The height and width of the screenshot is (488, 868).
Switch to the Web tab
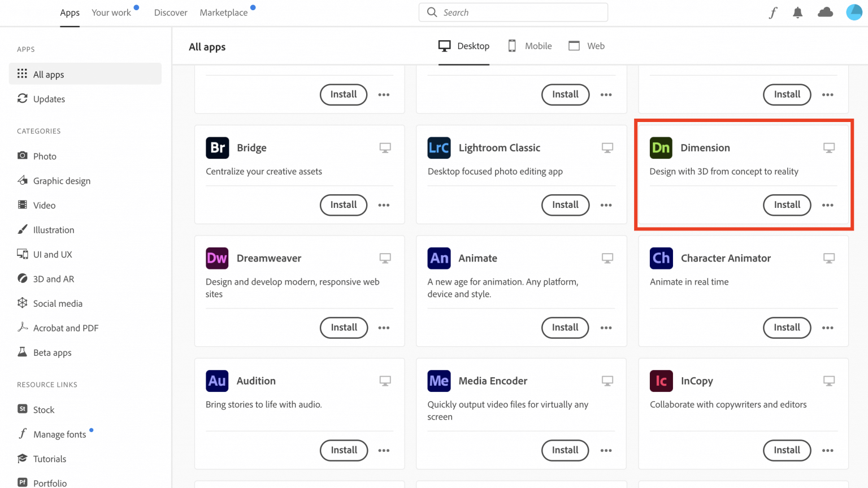pos(587,46)
